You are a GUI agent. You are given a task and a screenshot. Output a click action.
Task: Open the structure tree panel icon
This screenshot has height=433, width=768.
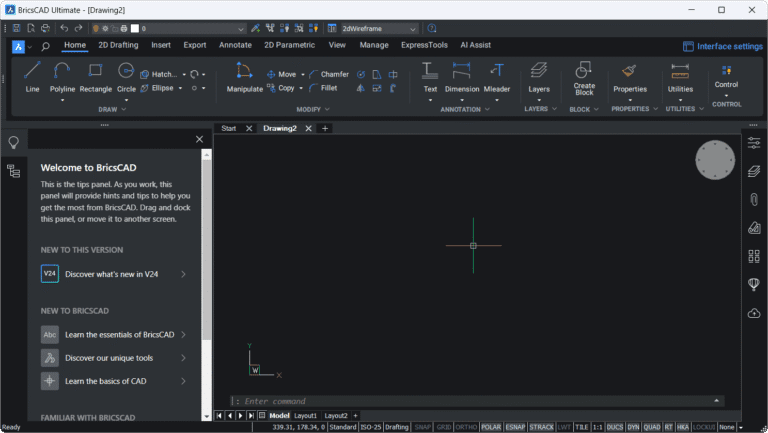coord(14,171)
